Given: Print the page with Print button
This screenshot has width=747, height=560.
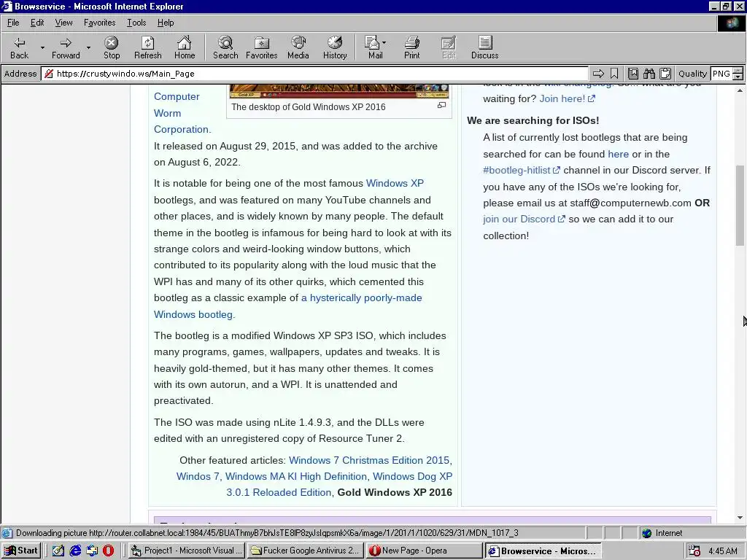Looking at the screenshot, I should [x=412, y=47].
